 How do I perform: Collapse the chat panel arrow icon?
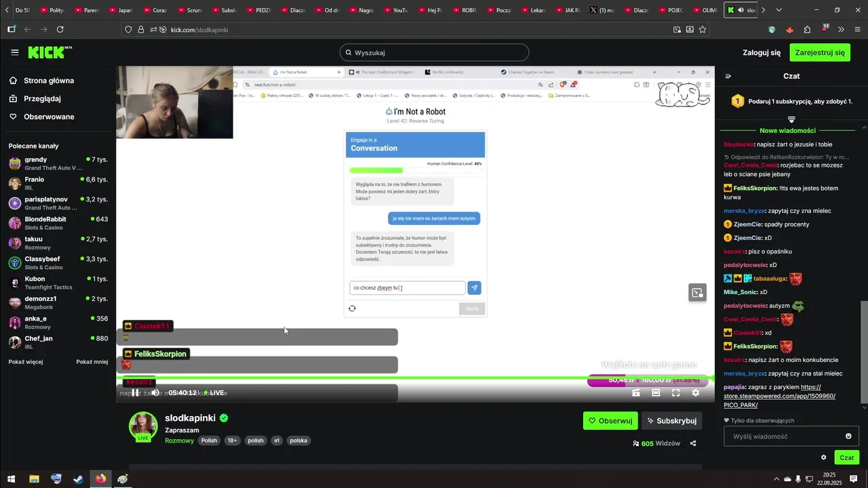click(728, 77)
